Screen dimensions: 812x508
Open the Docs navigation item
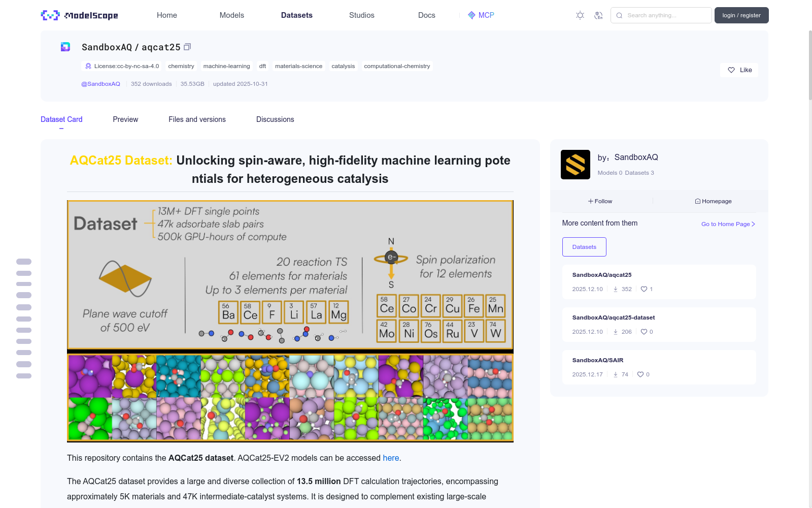[427, 15]
